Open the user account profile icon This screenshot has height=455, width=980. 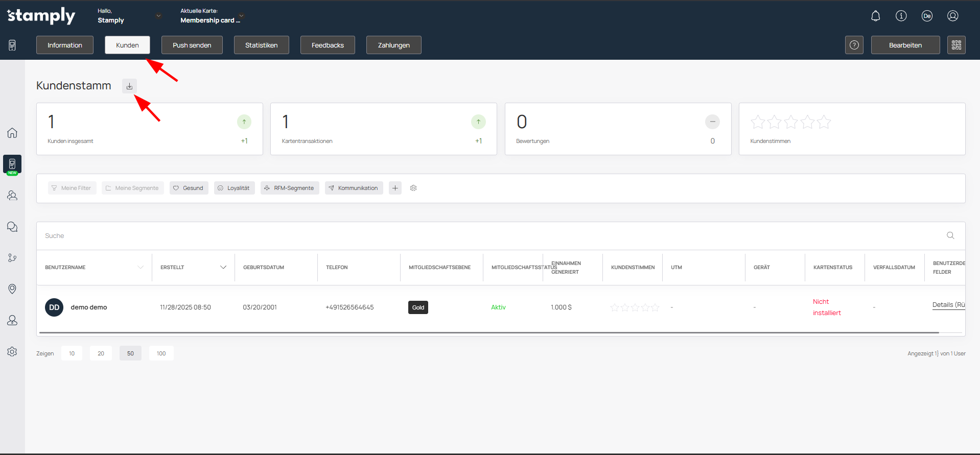(x=952, y=16)
